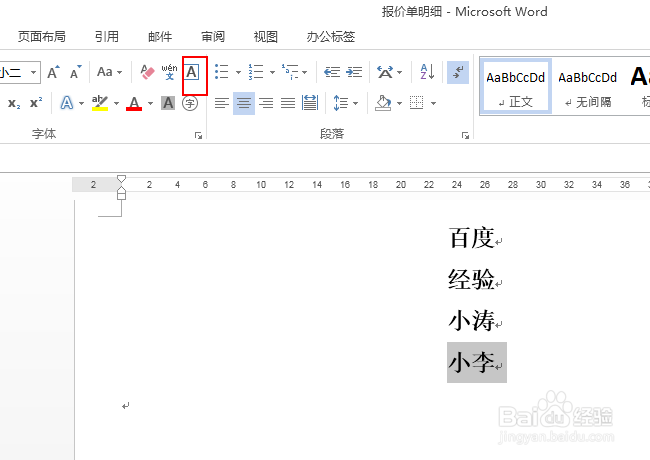Apply Character Border to selected text
This screenshot has height=460, width=650.
coord(191,72)
